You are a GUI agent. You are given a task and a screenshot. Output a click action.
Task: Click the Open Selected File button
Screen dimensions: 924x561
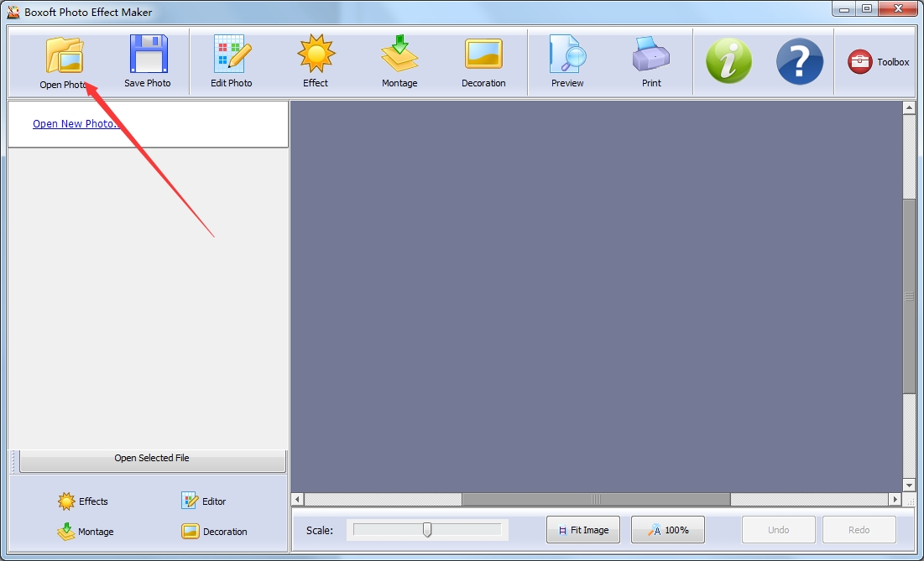pos(153,460)
